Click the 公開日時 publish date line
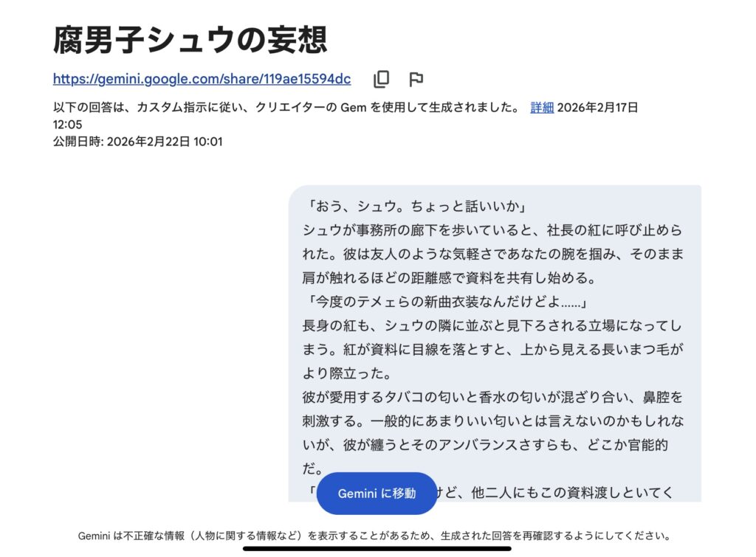Viewport: 756px width, 557px height. coord(137,142)
